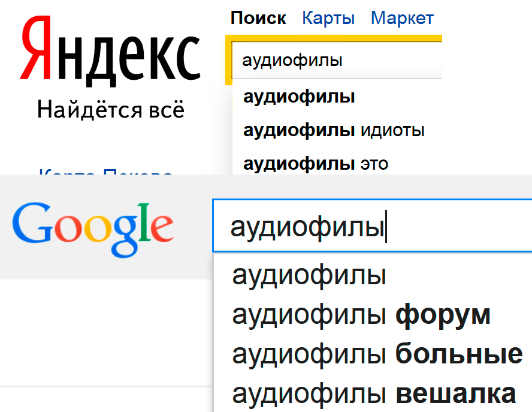The width and height of the screenshot is (532, 412).
Task: Click the Google logo
Action: coord(93,227)
